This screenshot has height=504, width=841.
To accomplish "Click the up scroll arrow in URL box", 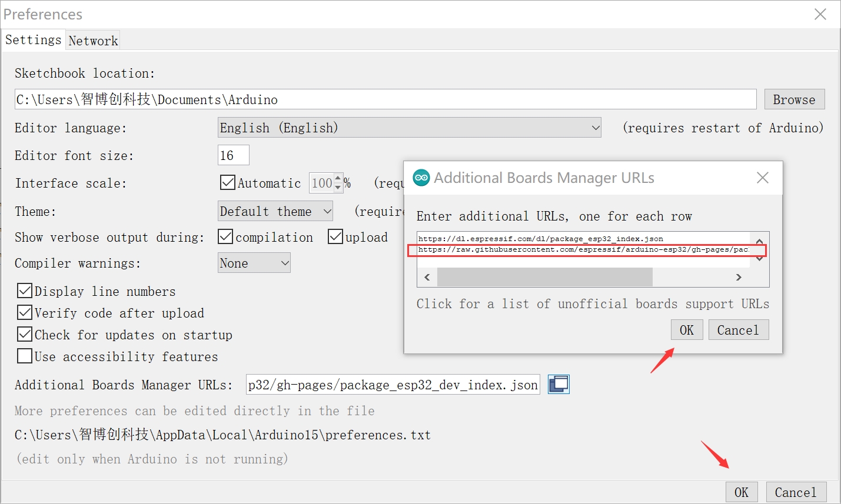I will [x=760, y=241].
